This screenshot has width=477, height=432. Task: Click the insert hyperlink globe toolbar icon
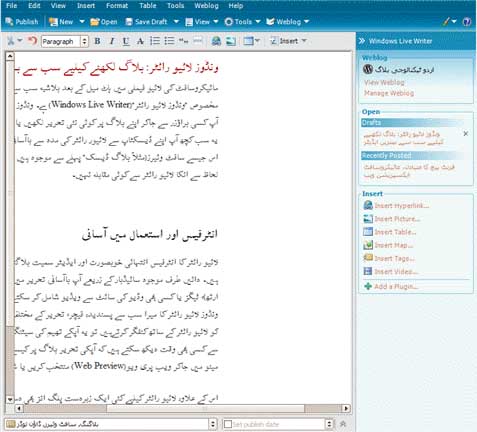tap(216, 41)
